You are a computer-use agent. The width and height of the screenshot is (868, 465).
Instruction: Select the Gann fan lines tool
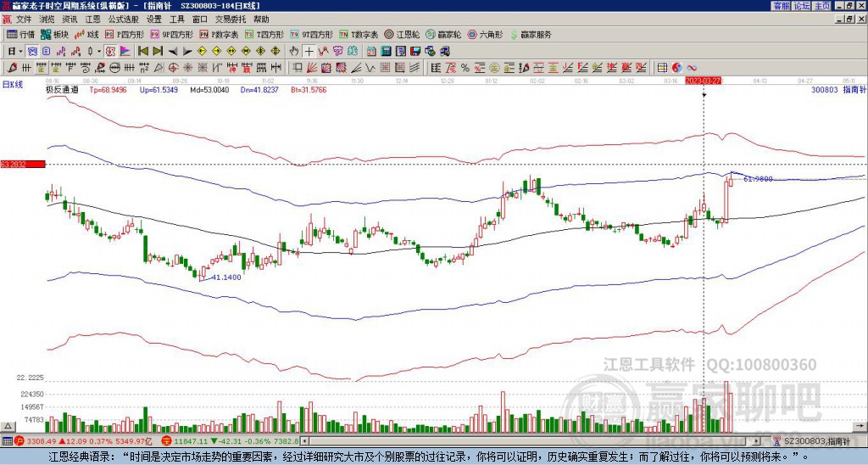[x=312, y=68]
